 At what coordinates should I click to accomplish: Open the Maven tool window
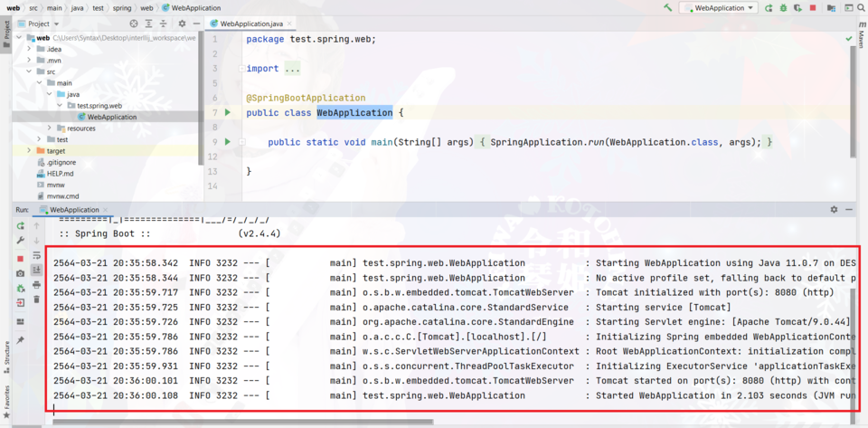pyautogui.click(x=862, y=35)
